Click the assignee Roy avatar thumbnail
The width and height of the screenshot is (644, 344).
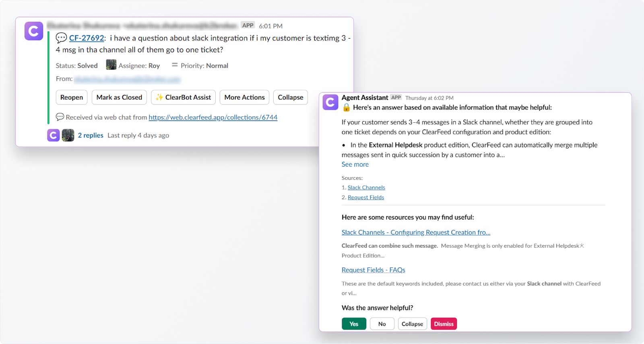click(x=111, y=65)
